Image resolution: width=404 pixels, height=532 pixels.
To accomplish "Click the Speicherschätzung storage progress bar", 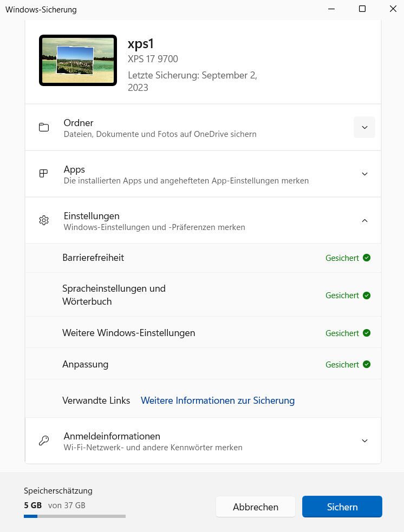I will coord(75,516).
